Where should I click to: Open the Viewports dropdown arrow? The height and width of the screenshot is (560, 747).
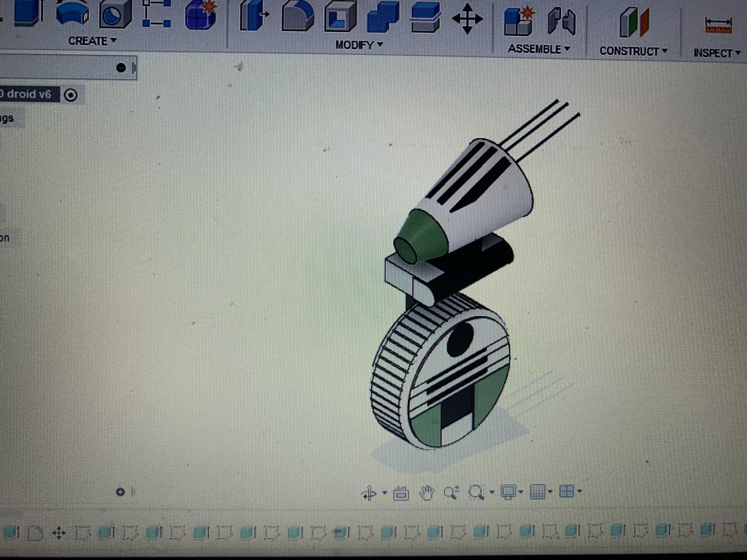pos(580,491)
